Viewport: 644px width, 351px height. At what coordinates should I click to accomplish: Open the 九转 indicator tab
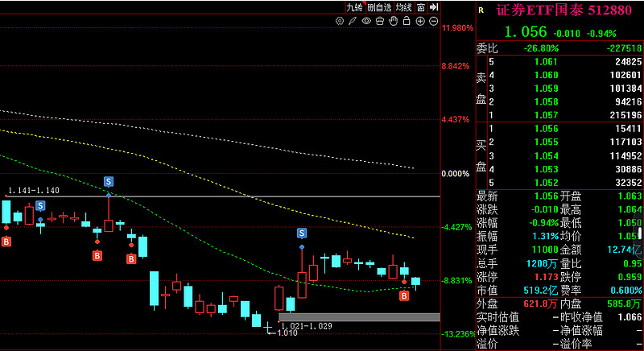pyautogui.click(x=354, y=7)
